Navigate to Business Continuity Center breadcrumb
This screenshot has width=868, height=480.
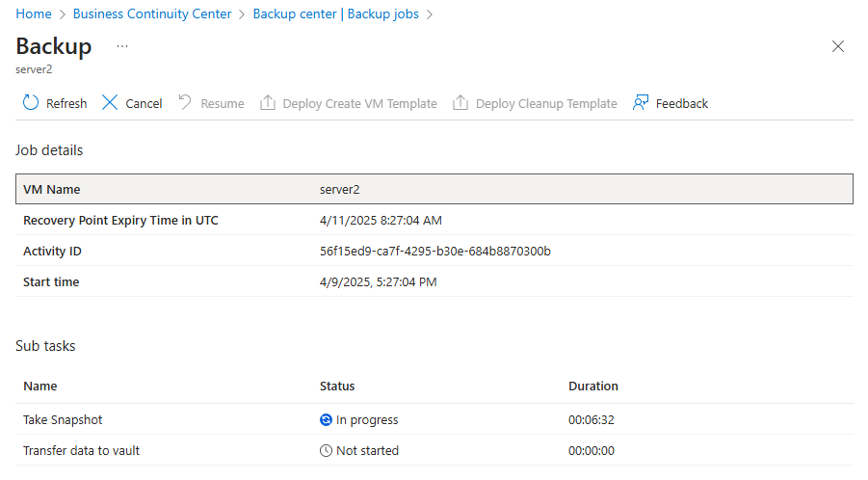pyautogui.click(x=152, y=14)
